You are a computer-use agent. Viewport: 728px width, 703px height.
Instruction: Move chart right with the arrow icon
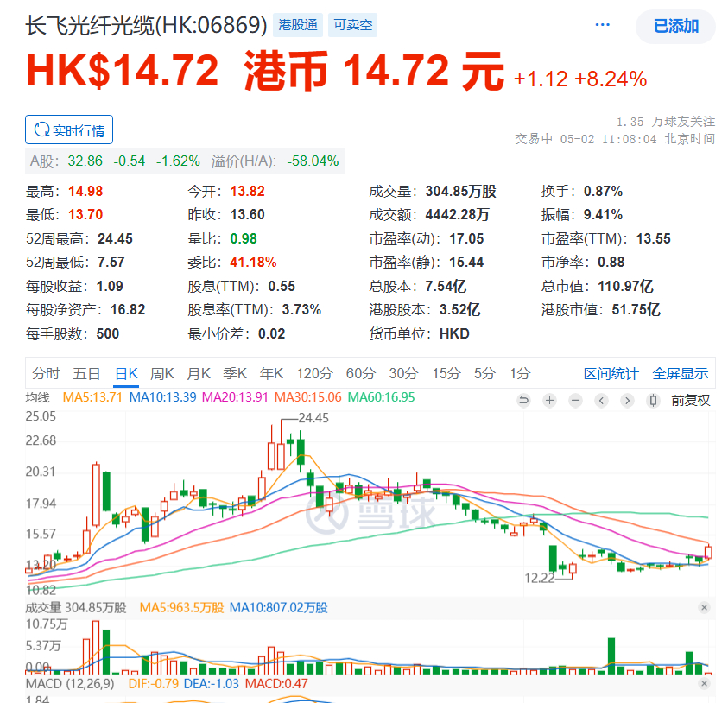tap(627, 400)
